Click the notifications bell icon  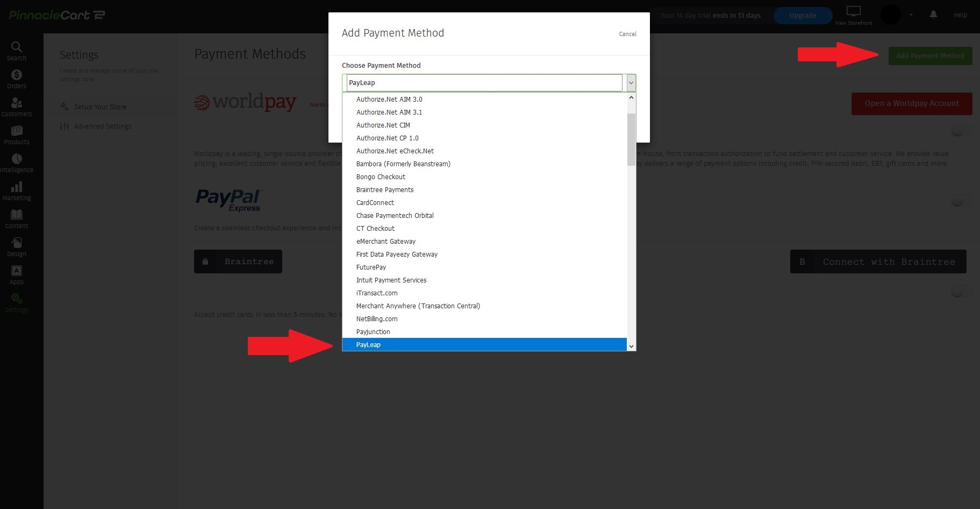[933, 15]
